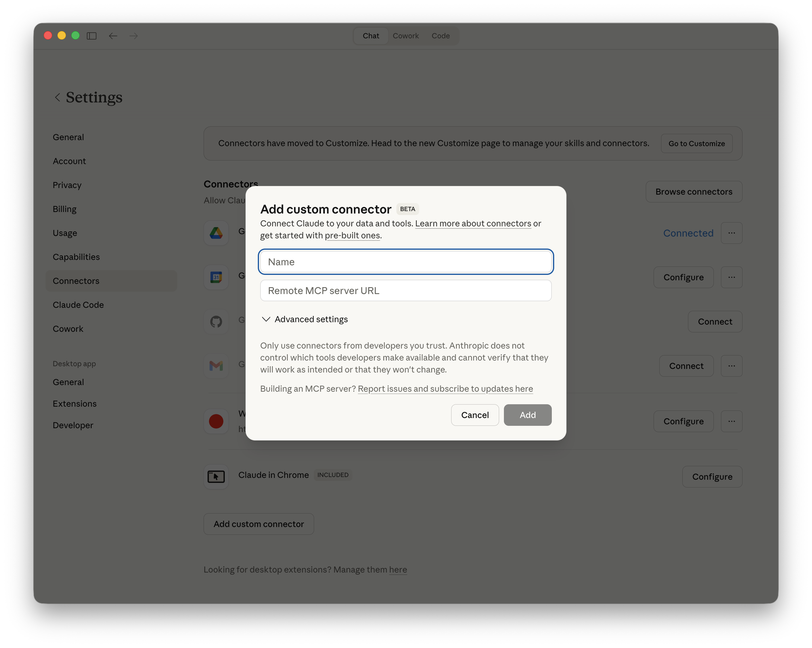The height and width of the screenshot is (648, 812).
Task: Open the ellipsis menu beside the Gmail Connect button
Action: tap(731, 365)
